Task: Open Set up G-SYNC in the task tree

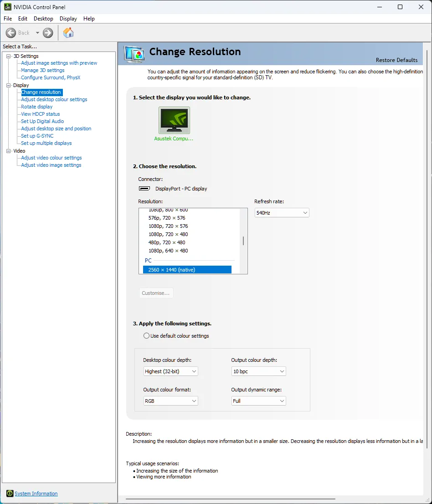Action: click(37, 136)
